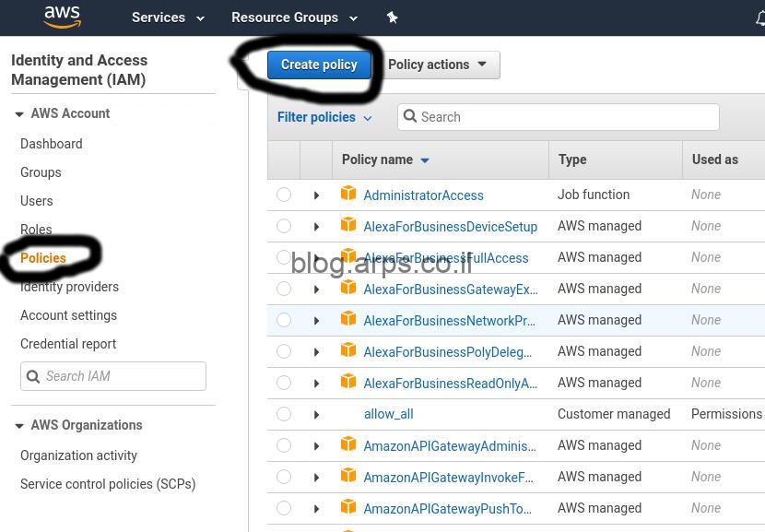This screenshot has width=765, height=532.
Task: Expand the AlexaForBusinessGatewayEx... policy row
Action: 317,290
